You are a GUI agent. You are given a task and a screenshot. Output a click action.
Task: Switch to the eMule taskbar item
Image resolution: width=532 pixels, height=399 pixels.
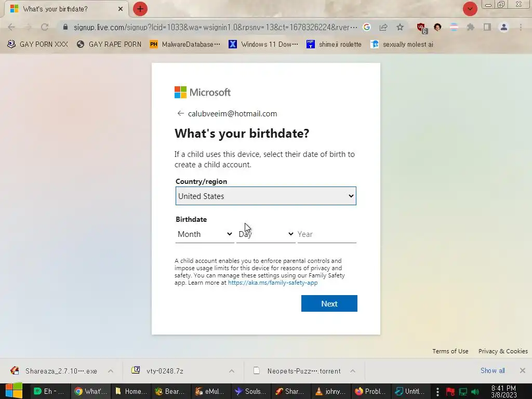click(211, 391)
